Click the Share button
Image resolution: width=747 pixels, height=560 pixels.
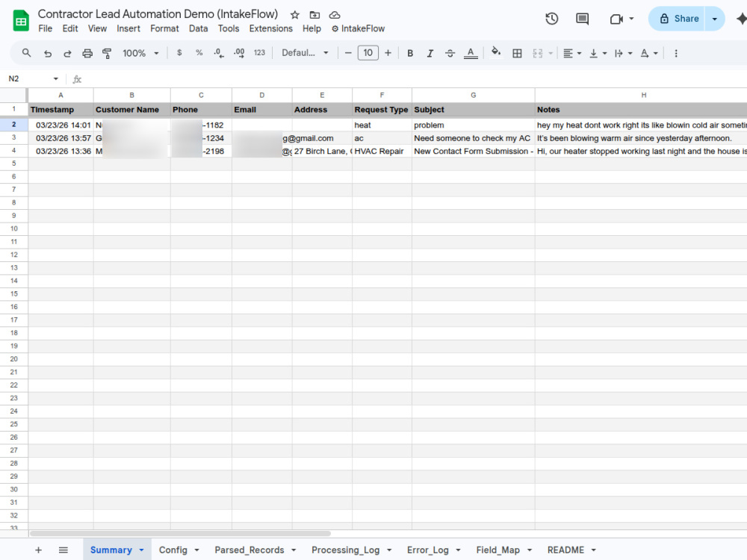pos(678,19)
